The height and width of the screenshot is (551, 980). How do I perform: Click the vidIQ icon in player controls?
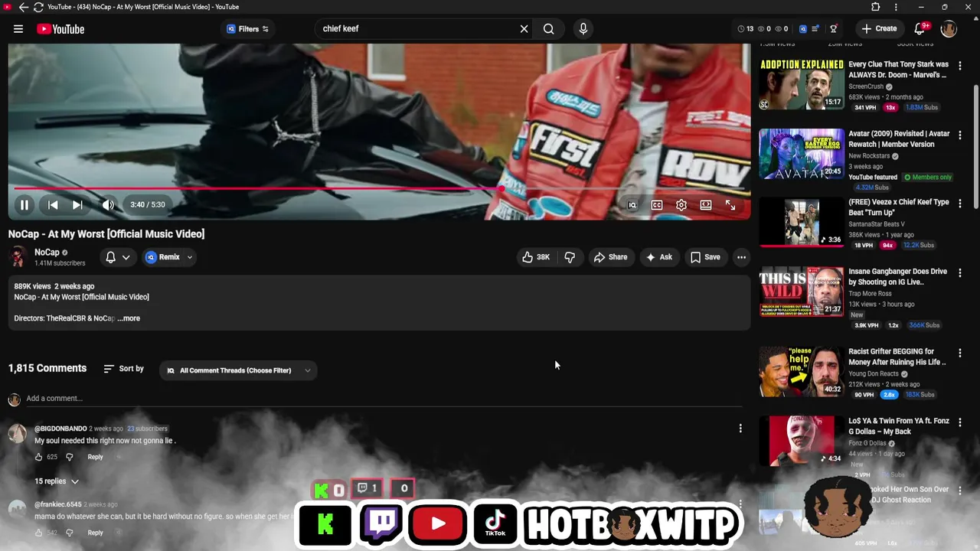pos(632,205)
